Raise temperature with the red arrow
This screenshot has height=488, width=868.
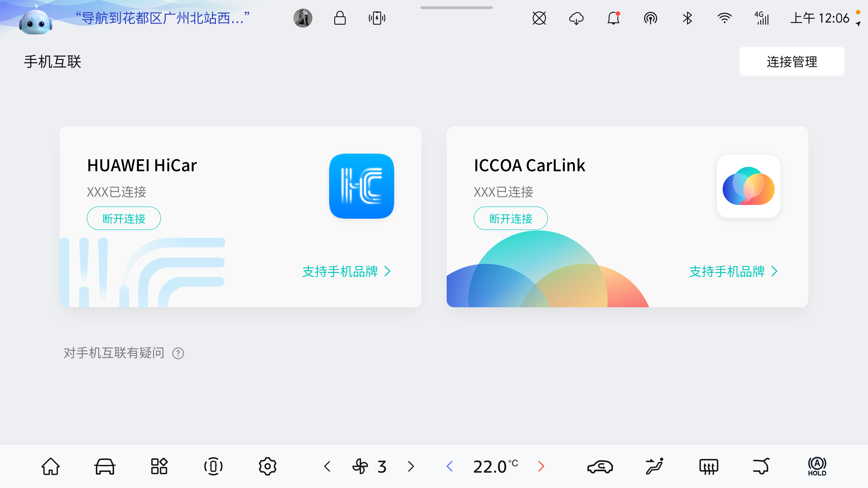(541, 467)
